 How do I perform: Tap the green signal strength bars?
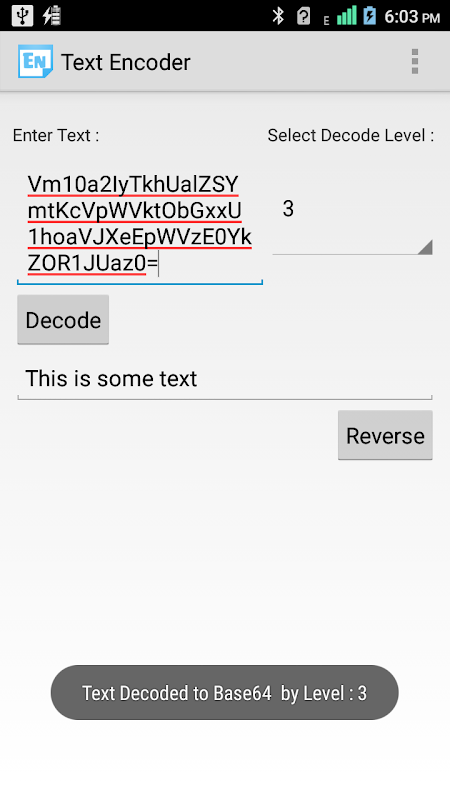(x=346, y=16)
